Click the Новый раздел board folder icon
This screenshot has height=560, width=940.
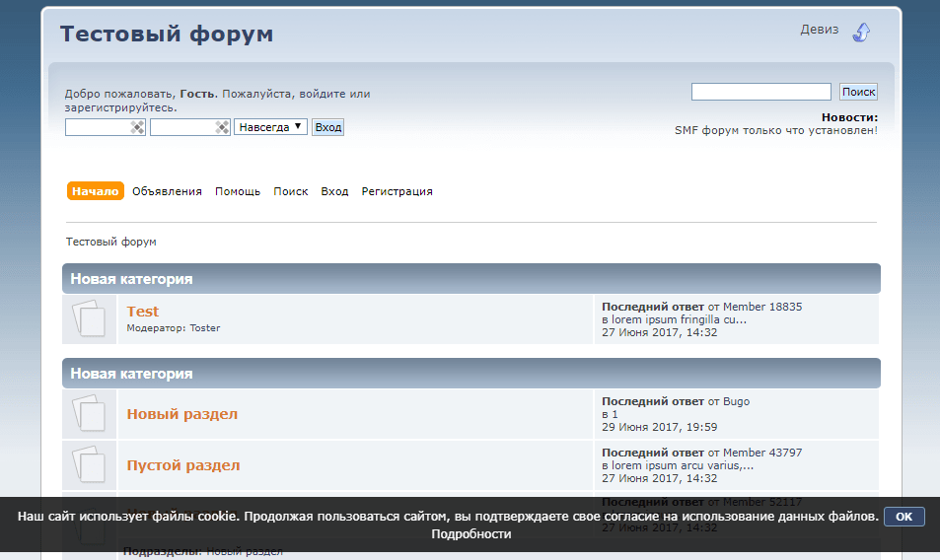pos(90,414)
